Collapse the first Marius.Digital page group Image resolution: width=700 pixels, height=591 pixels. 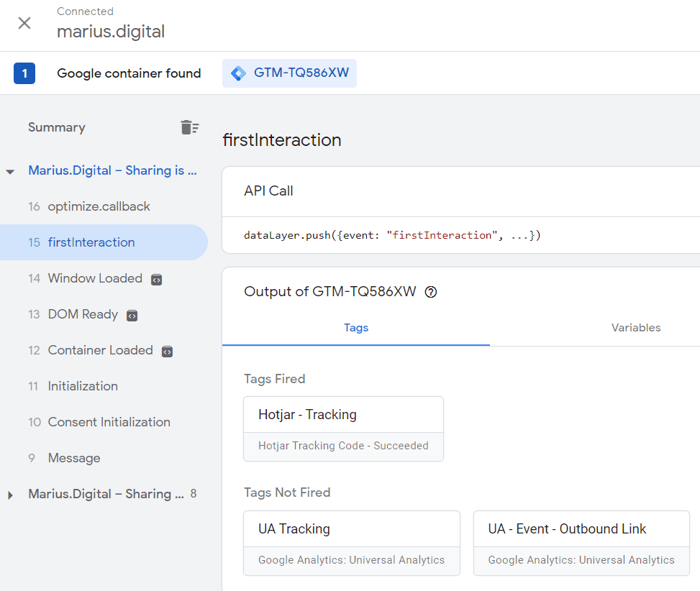(x=10, y=171)
